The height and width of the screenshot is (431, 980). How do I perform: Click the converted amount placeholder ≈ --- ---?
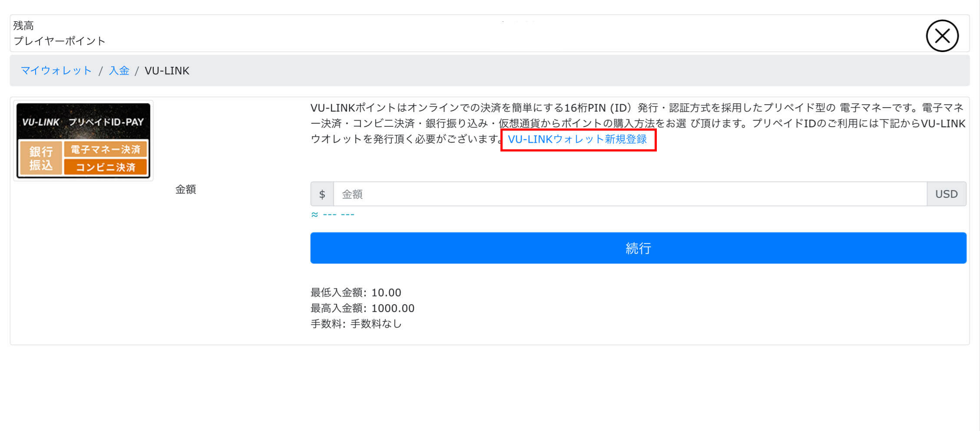pos(333,214)
